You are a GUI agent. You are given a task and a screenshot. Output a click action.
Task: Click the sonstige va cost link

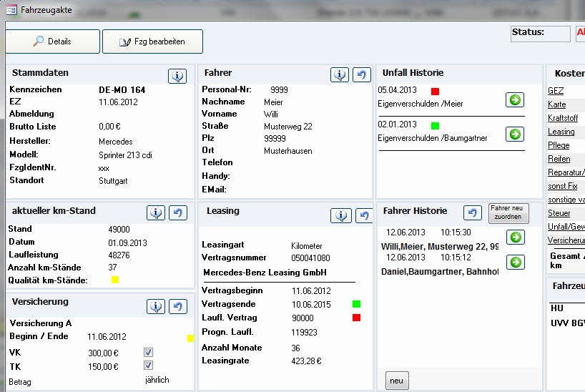click(x=566, y=200)
